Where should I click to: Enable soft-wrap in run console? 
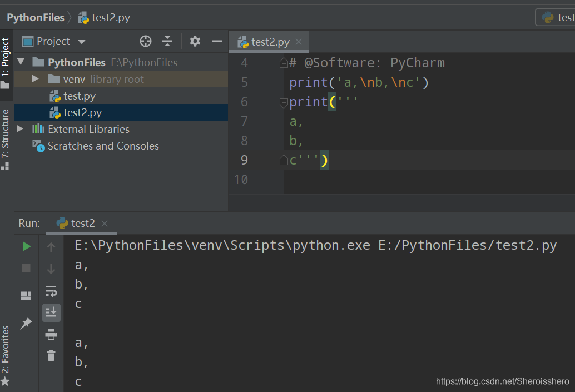[51, 291]
